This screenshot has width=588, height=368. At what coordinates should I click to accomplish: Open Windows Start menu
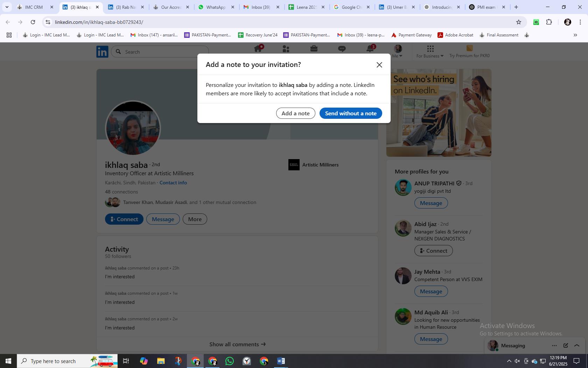tap(8, 361)
